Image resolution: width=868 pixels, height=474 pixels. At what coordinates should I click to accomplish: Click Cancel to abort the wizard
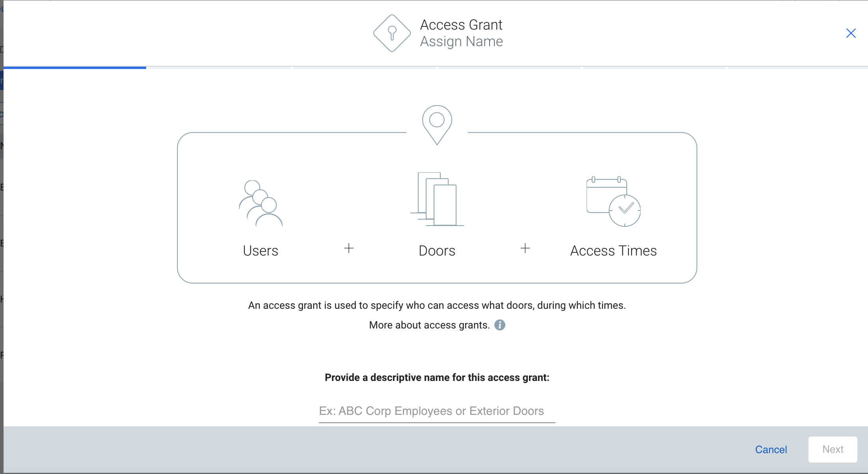[771, 449]
